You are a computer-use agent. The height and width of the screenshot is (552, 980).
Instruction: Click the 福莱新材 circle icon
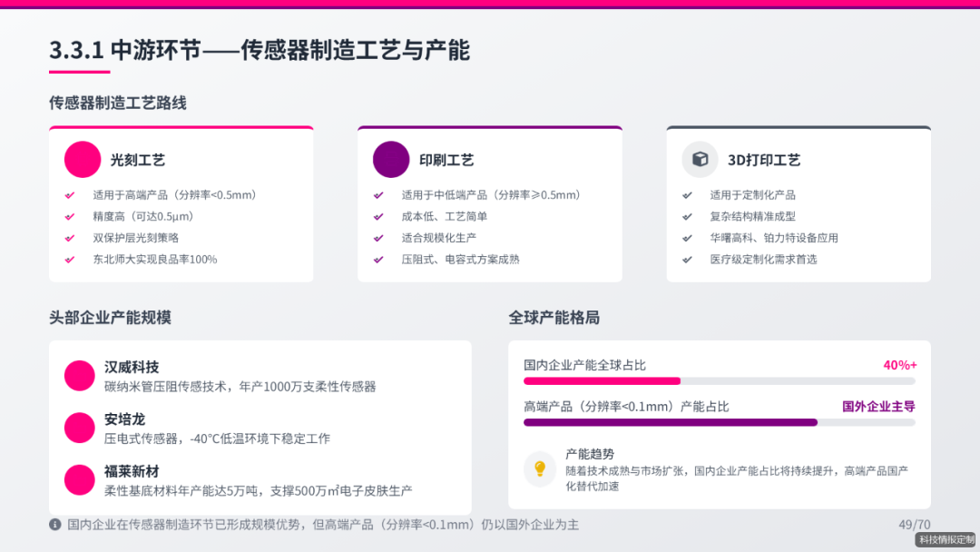click(x=79, y=479)
